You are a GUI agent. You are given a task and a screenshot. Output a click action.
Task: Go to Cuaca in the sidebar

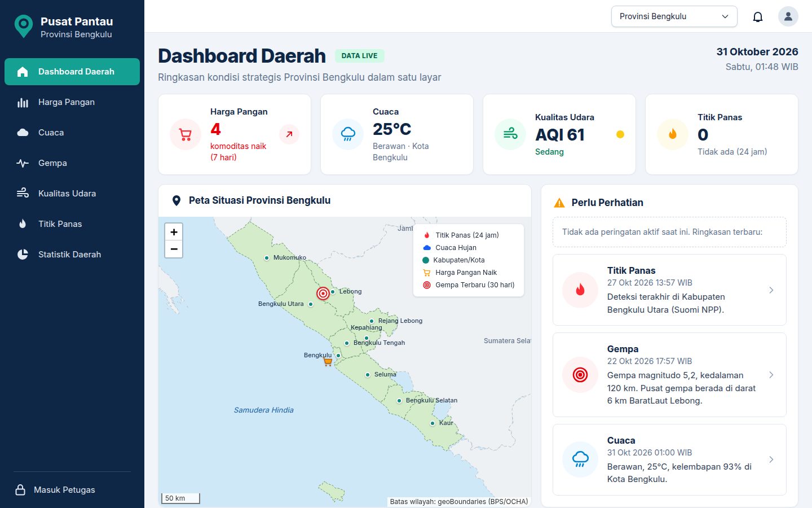(72, 133)
